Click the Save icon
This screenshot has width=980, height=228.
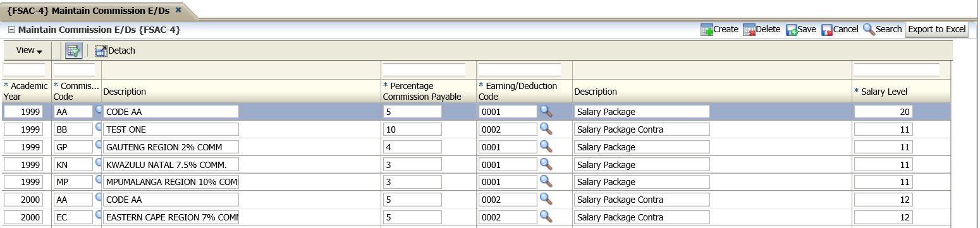792,30
